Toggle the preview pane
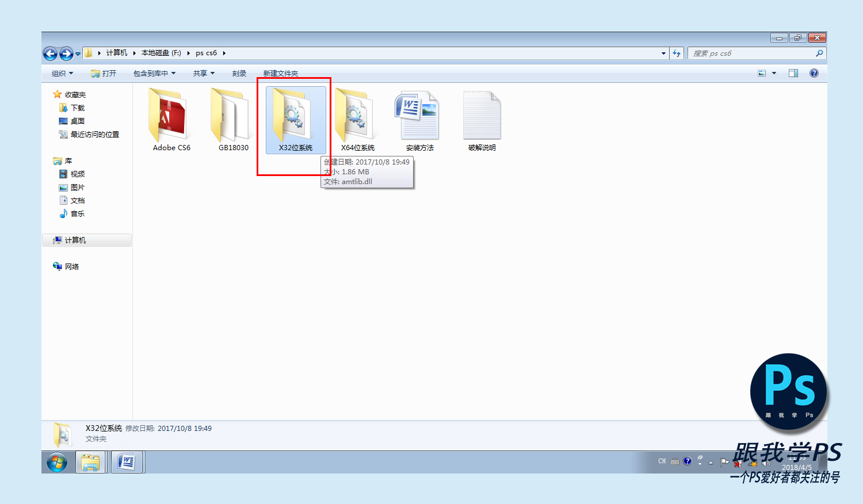This screenshot has height=504, width=863. click(x=793, y=73)
